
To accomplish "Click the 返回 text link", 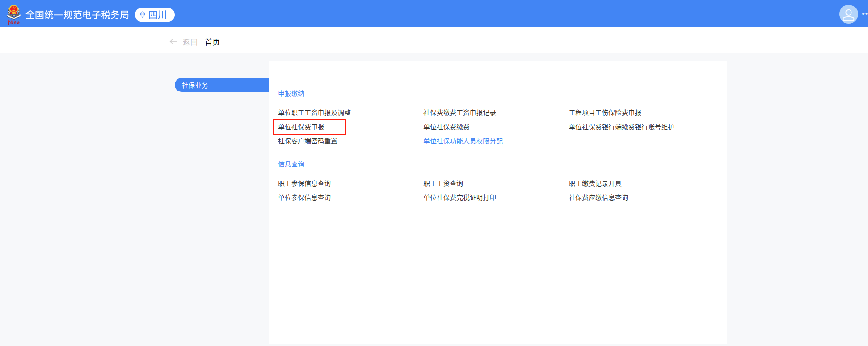I will [x=190, y=42].
